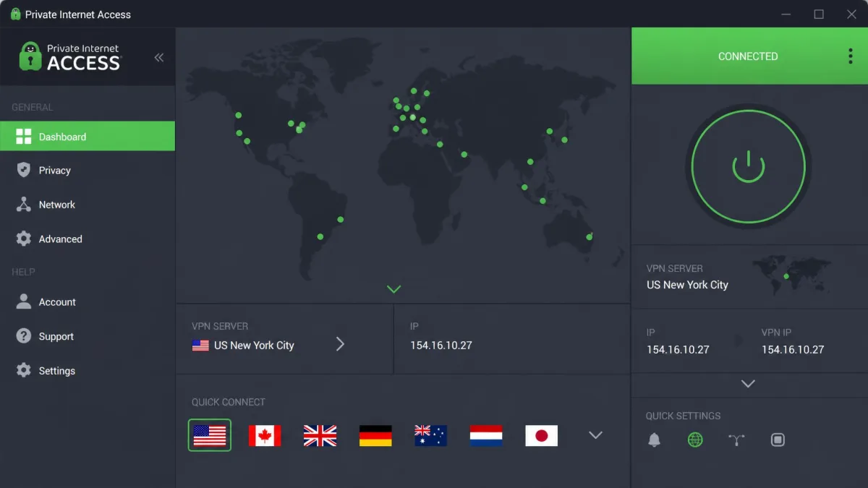The width and height of the screenshot is (868, 488).
Task: Click the padlock icon in the title bar
Action: click(x=15, y=14)
